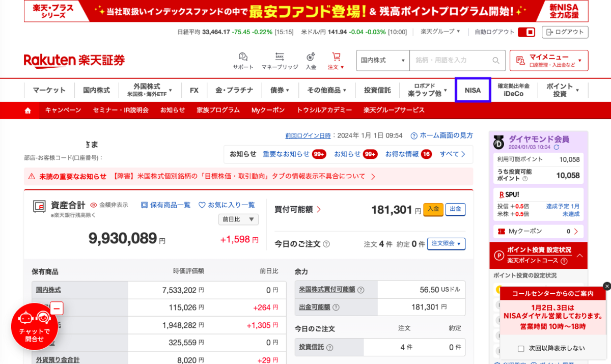The width and height of the screenshot is (611, 364).
Task: Open 保有商品一覧 list icon link
Action: point(165,205)
